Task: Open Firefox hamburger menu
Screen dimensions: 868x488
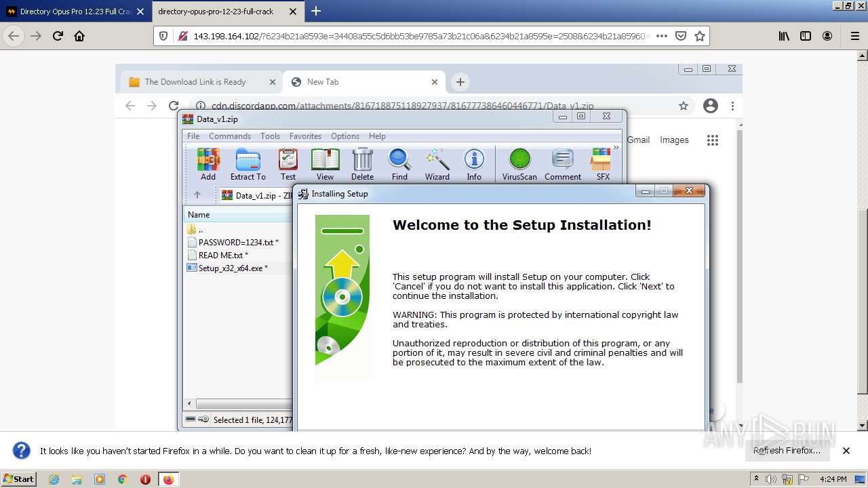Action: (854, 36)
